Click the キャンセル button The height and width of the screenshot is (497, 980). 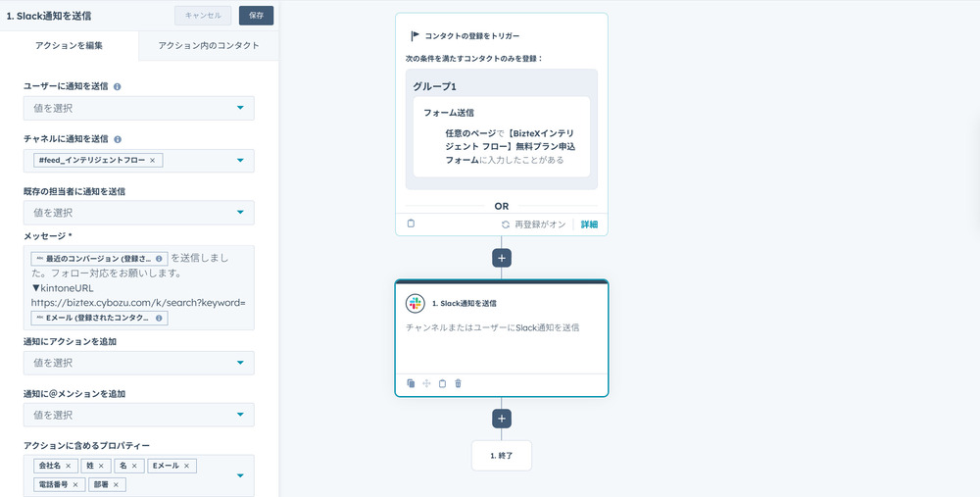(x=203, y=16)
